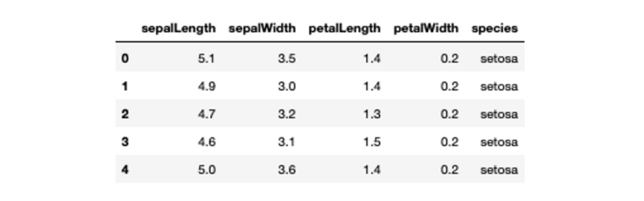Select the sepalWidth value 3.0

coord(287,86)
